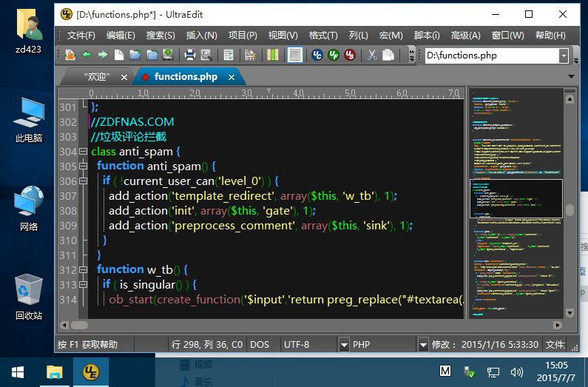Toggle the highlighted word wrap toolbar button
This screenshot has height=387, width=588.
coord(294,55)
